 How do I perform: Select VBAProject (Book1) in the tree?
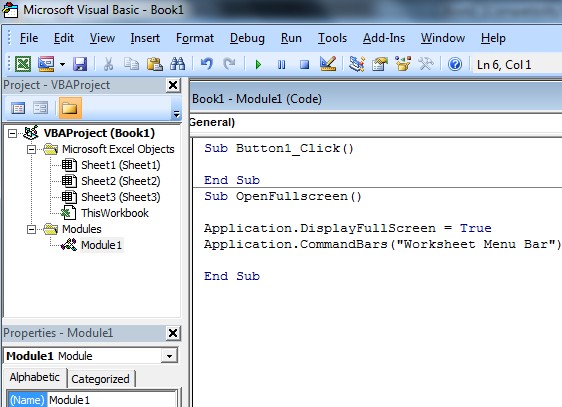tap(99, 133)
